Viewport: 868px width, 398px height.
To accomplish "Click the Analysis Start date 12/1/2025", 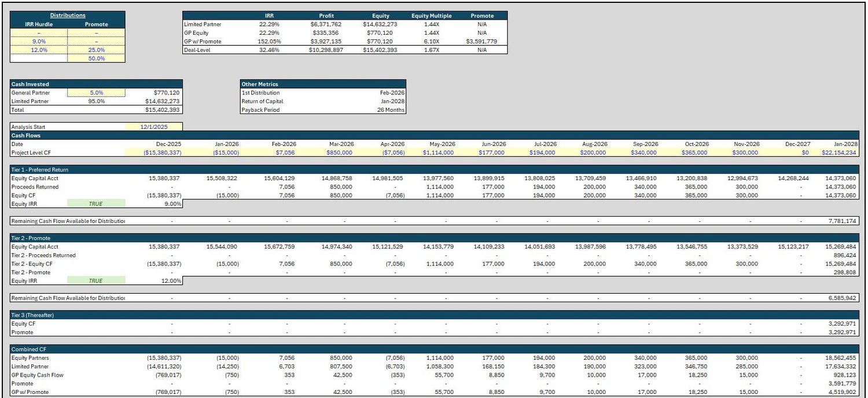I will tap(153, 127).
